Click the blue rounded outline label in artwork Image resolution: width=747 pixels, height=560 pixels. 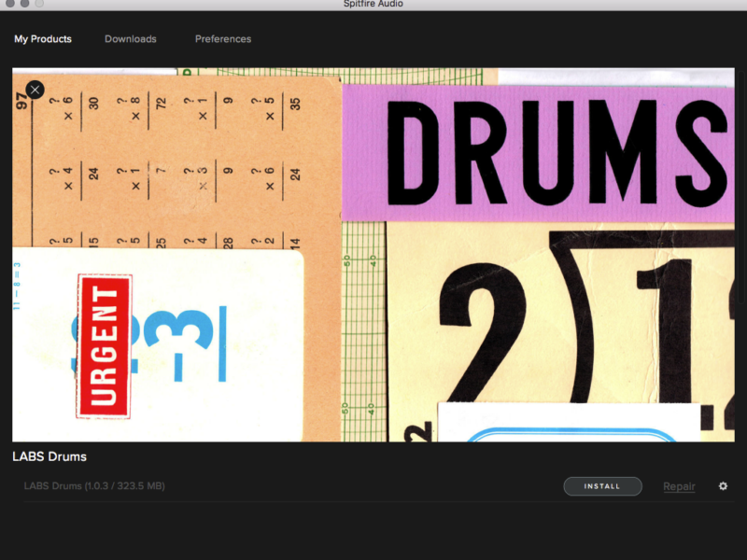(570, 435)
